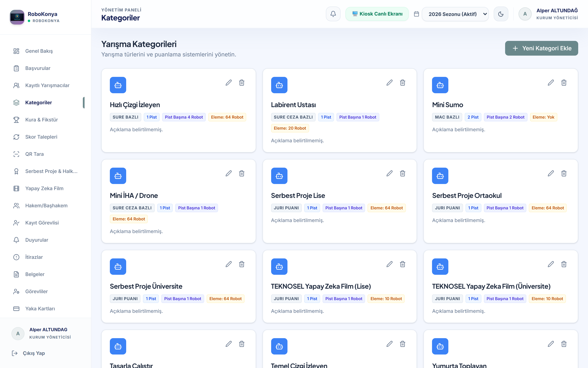Click the Eleme: Yok tag on Mini Sumo
588x368 pixels.
(543, 117)
